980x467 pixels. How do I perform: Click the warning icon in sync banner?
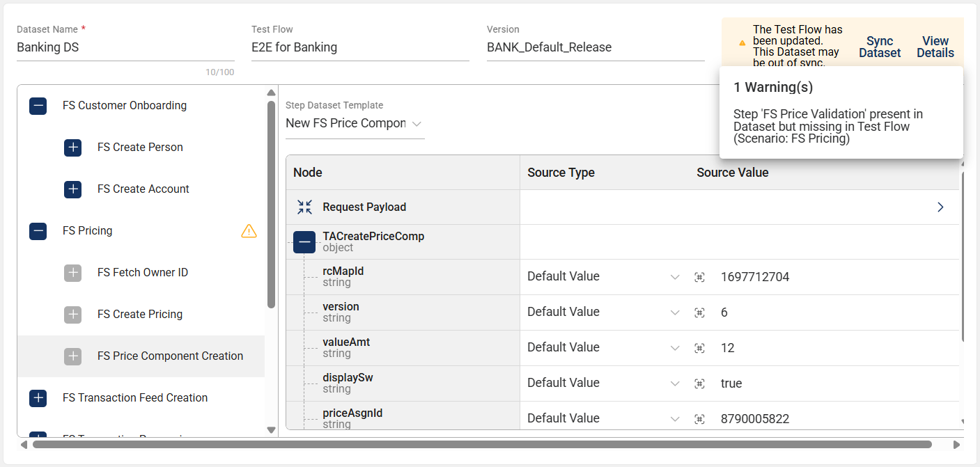(x=742, y=42)
